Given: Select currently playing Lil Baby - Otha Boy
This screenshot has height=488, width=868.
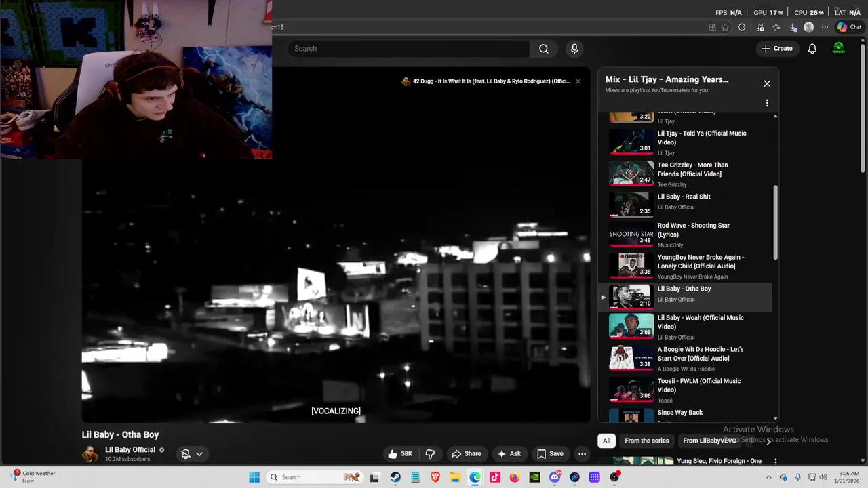Looking at the screenshot, I should point(685,297).
